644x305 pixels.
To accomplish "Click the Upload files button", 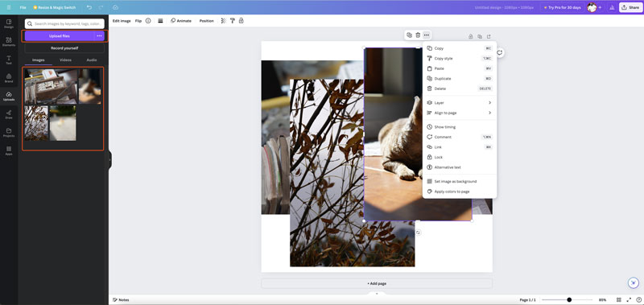I will coord(59,36).
